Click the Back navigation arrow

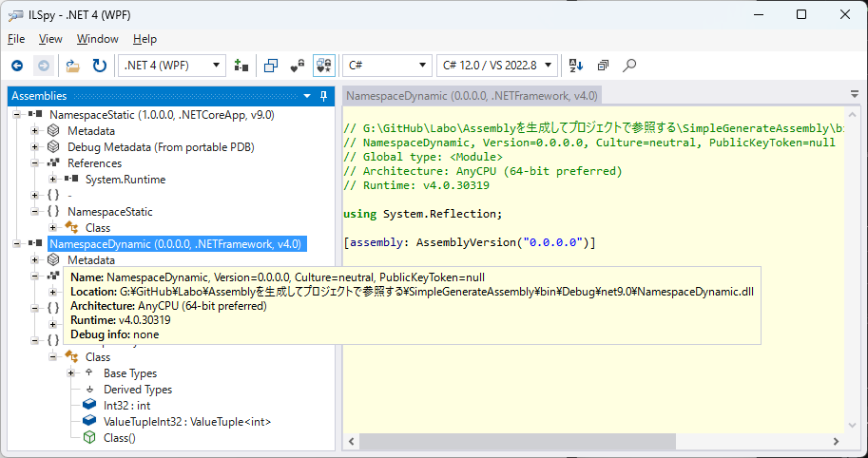pos(17,66)
